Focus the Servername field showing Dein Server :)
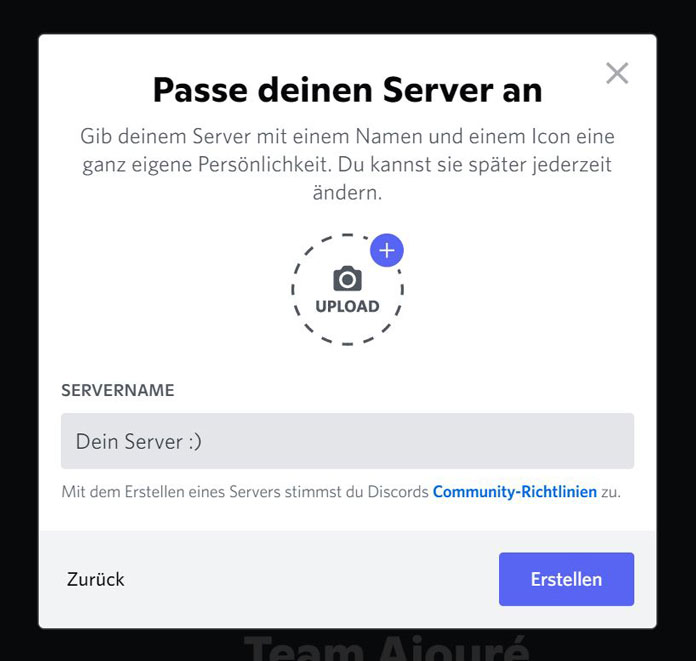 pyautogui.click(x=347, y=441)
